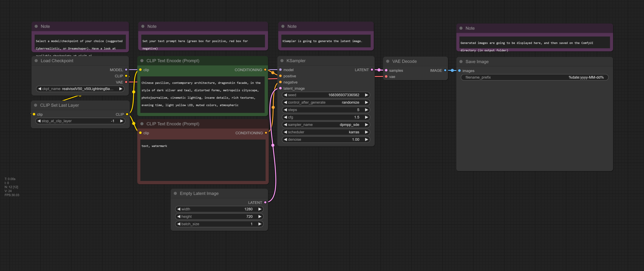Open the sampler_name dropdown showing dpmpp_sde

click(x=326, y=125)
